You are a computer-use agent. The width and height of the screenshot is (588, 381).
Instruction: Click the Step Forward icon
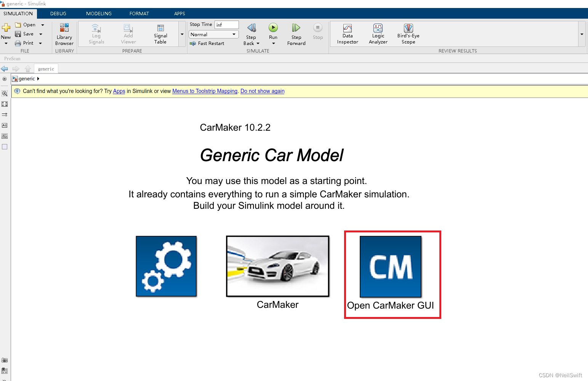[296, 34]
